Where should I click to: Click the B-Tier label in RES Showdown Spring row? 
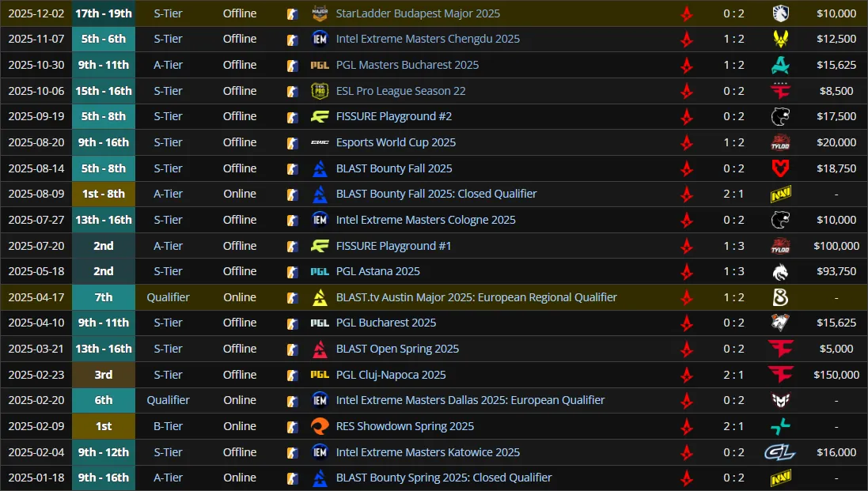[x=169, y=425]
